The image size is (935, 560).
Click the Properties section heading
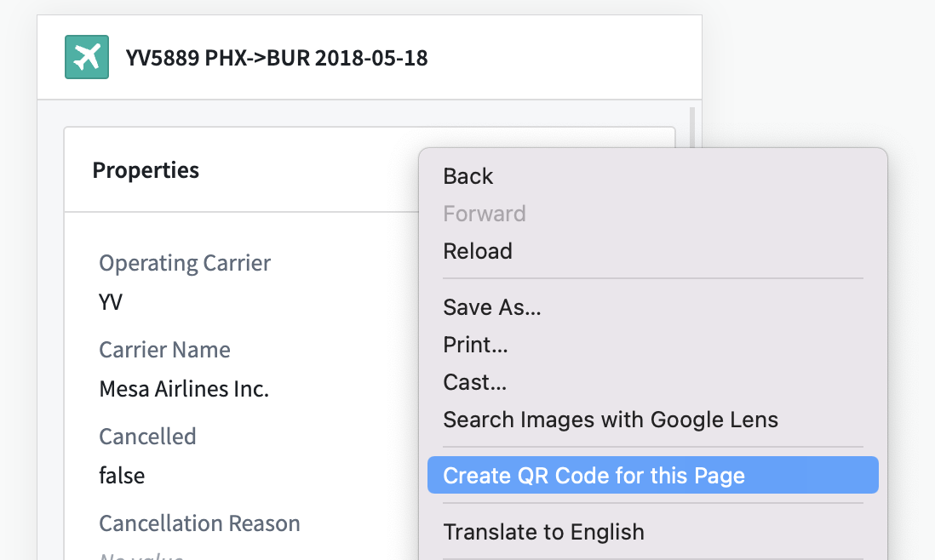(146, 170)
